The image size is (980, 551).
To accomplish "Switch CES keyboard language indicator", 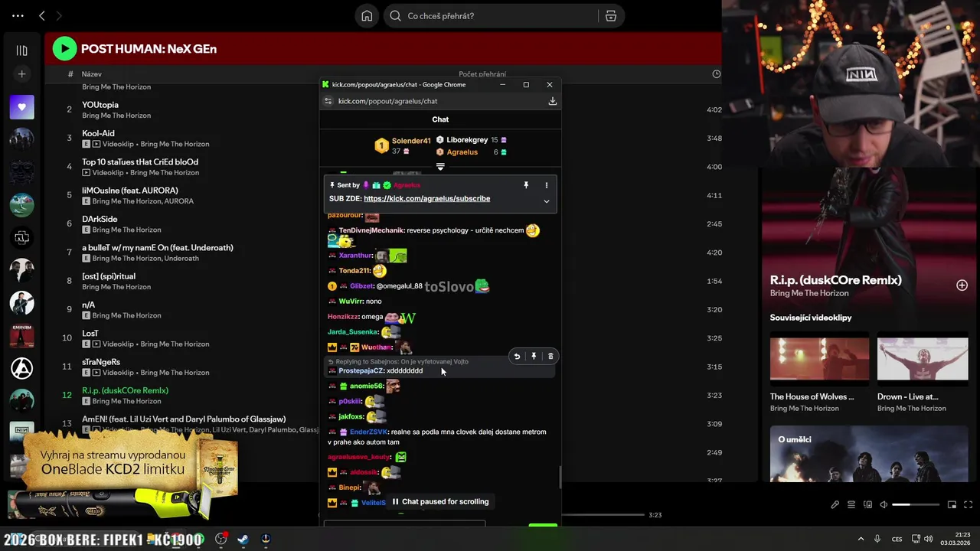I will [x=897, y=539].
